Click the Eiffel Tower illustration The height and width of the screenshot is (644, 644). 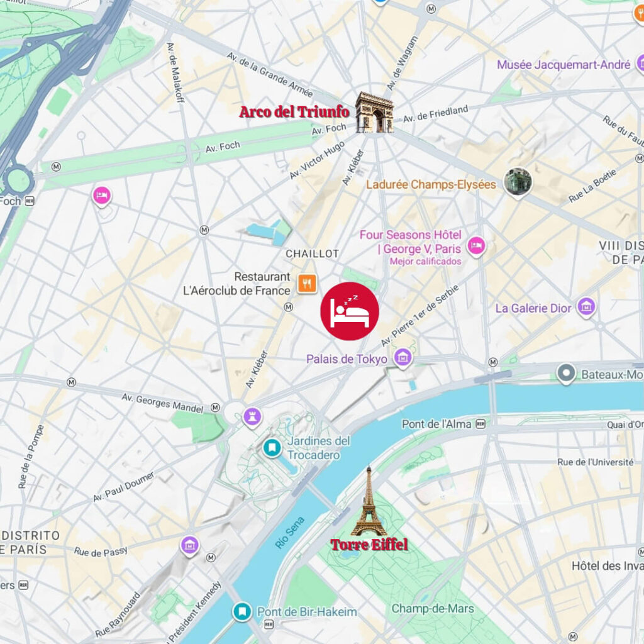click(x=369, y=501)
